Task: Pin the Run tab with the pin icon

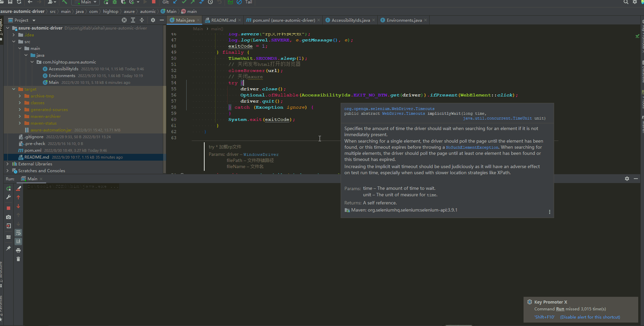Action: coord(8,249)
